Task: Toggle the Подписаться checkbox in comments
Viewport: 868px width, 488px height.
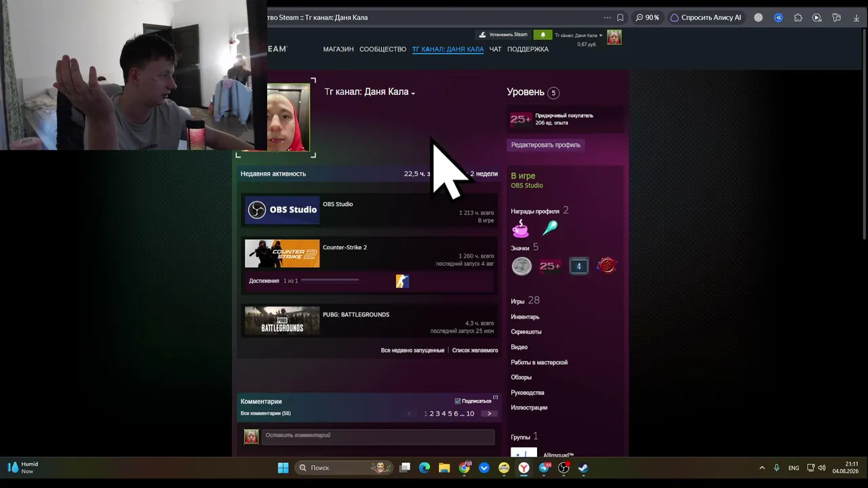Action: point(458,401)
